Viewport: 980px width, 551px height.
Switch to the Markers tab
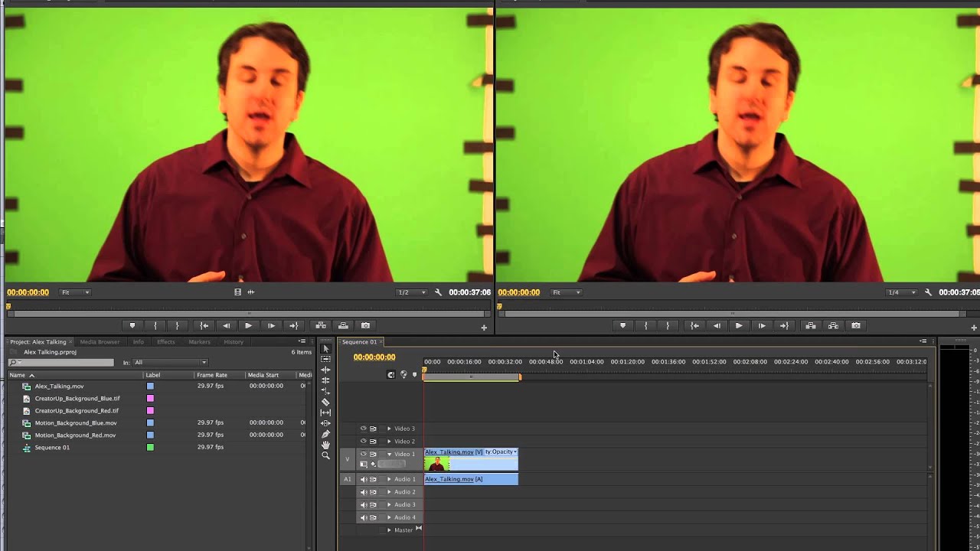point(199,342)
